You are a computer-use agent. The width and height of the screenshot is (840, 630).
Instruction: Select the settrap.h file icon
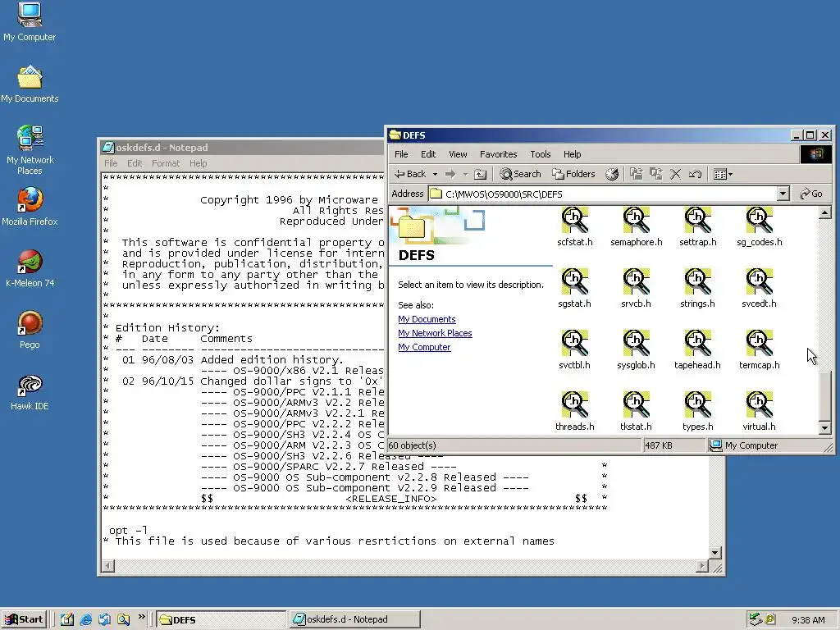697,221
